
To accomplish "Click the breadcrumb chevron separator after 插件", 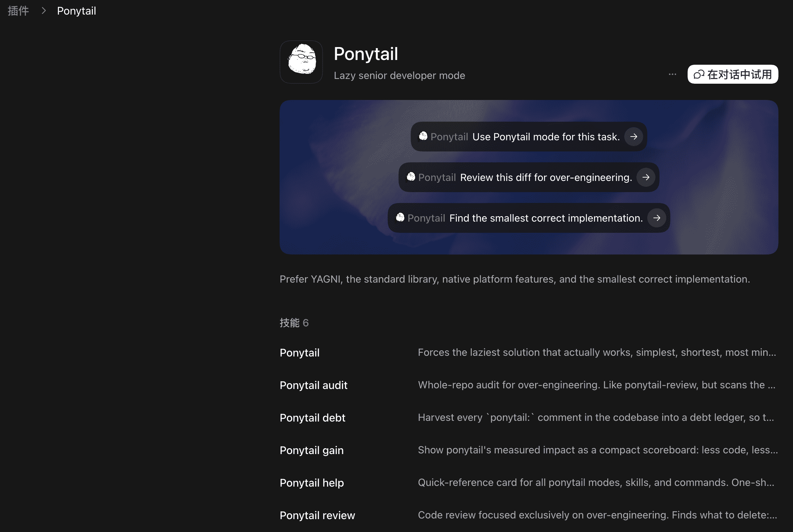I will [43, 11].
